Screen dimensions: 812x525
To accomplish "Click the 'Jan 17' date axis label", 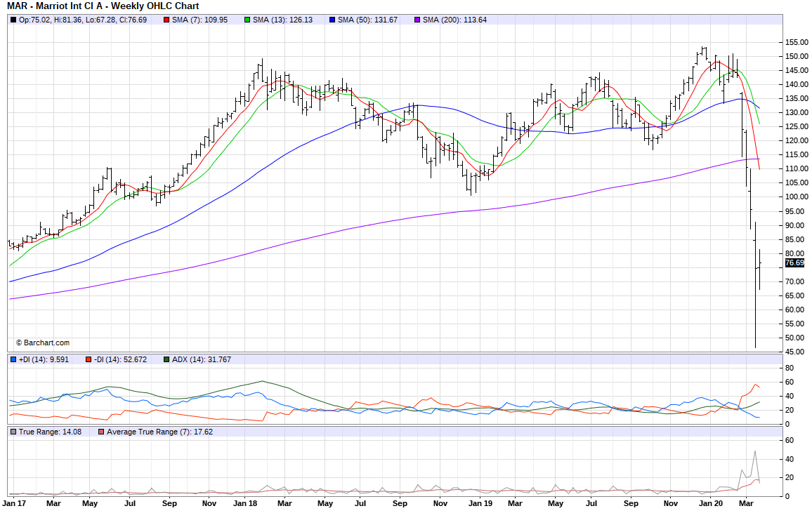I will tap(14, 503).
